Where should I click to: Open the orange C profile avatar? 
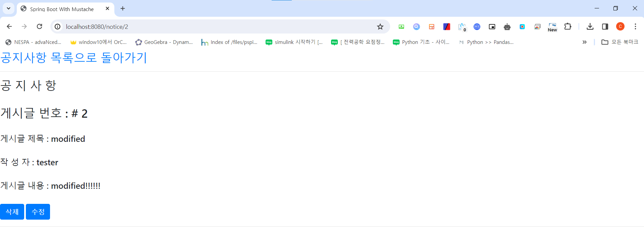(x=620, y=26)
